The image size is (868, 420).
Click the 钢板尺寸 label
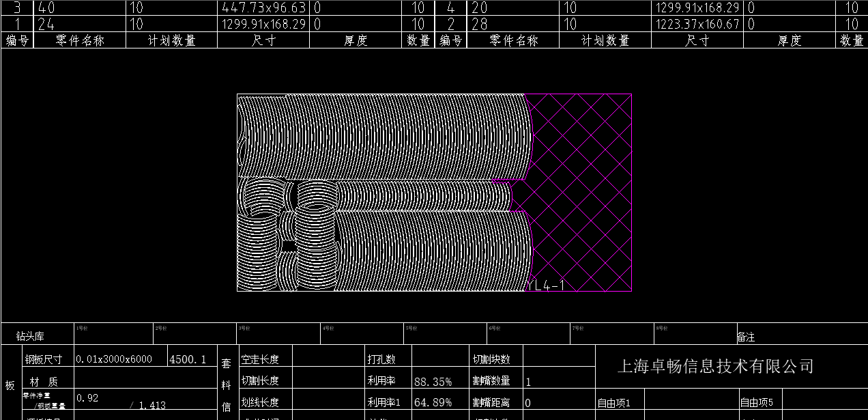point(43,360)
